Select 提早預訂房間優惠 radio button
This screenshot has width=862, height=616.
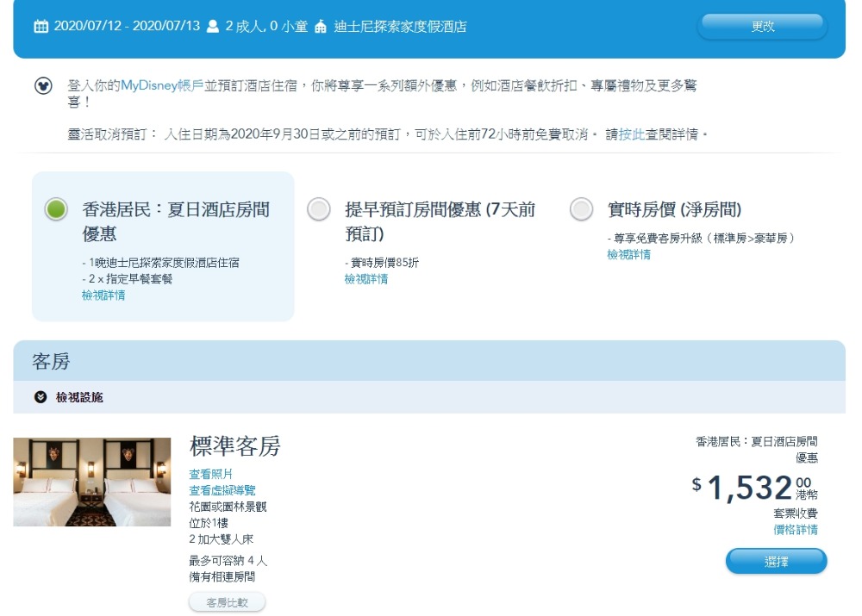319,209
